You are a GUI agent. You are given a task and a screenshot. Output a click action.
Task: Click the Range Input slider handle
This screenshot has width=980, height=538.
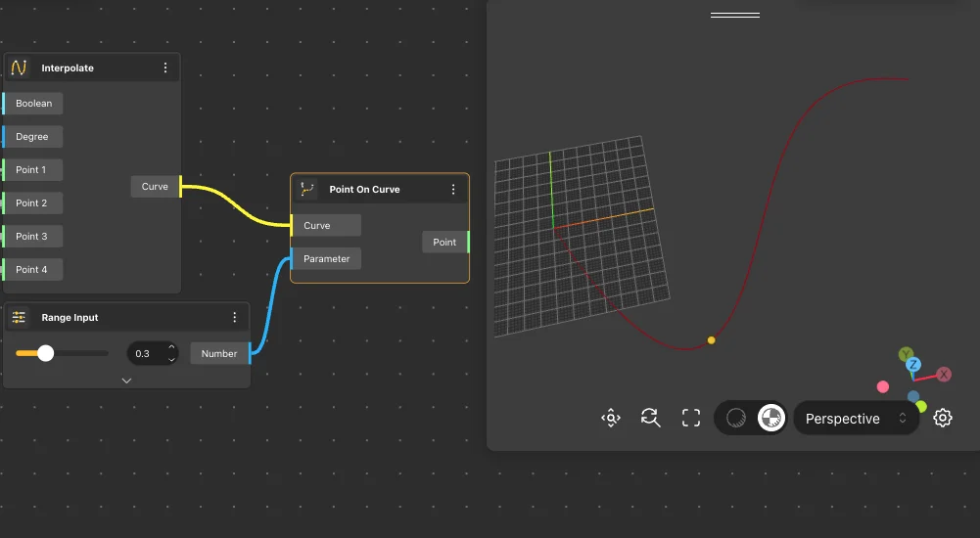pos(45,353)
